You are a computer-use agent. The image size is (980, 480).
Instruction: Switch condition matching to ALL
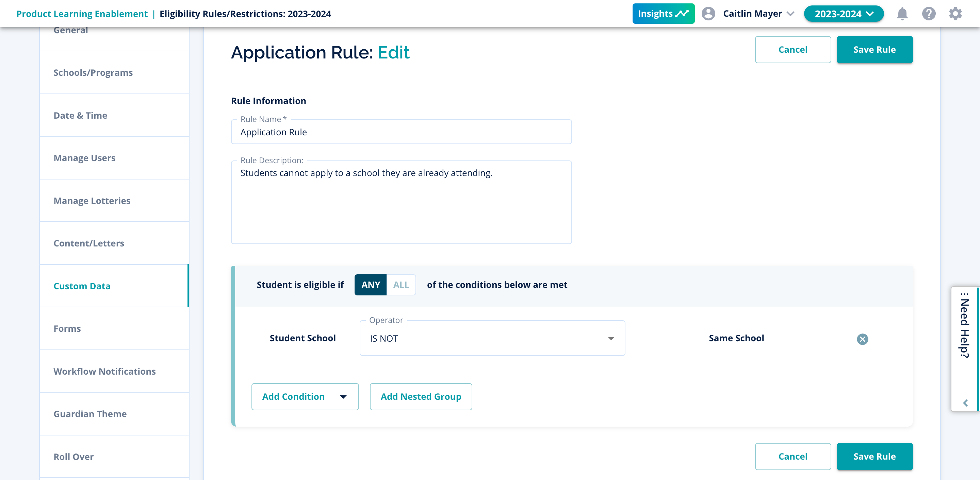(x=401, y=285)
